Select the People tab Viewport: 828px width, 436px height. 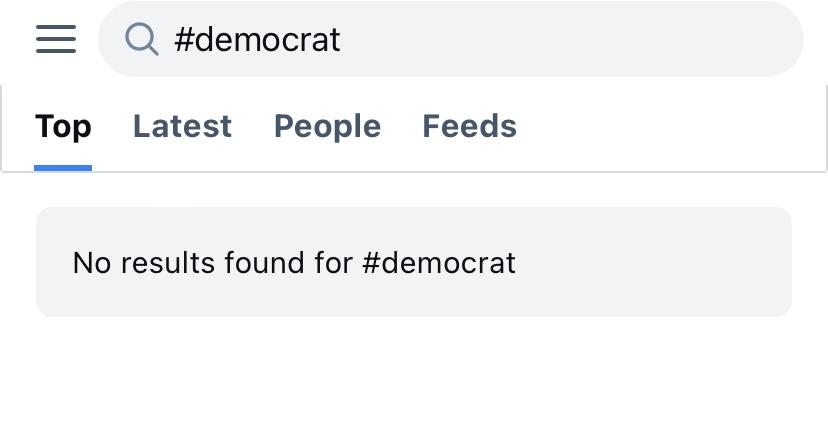[327, 127]
